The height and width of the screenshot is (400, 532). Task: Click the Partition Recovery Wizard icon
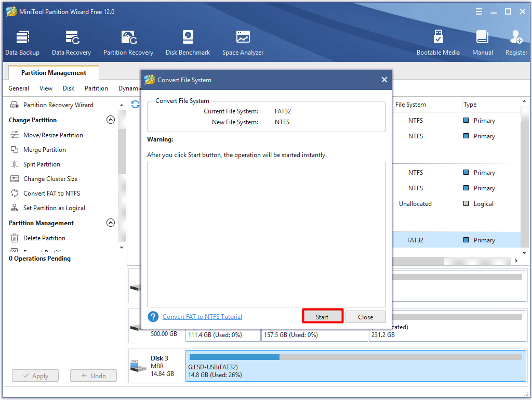(15, 105)
